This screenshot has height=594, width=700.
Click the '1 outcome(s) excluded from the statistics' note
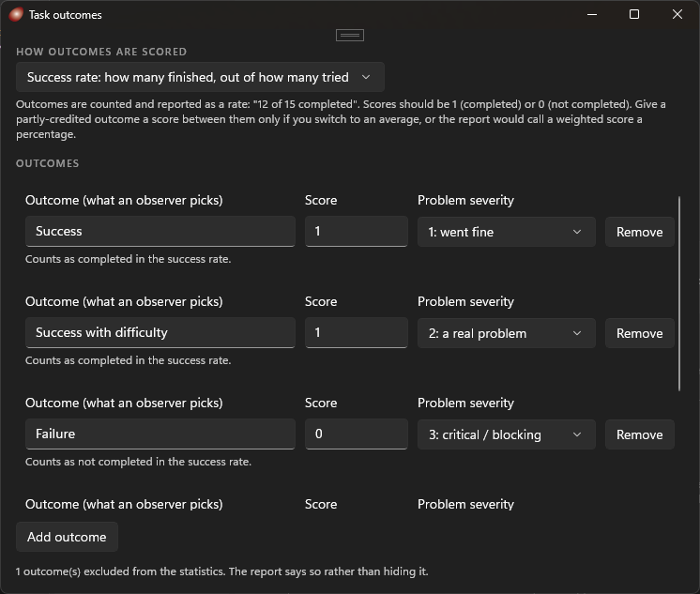pyautogui.click(x=221, y=571)
